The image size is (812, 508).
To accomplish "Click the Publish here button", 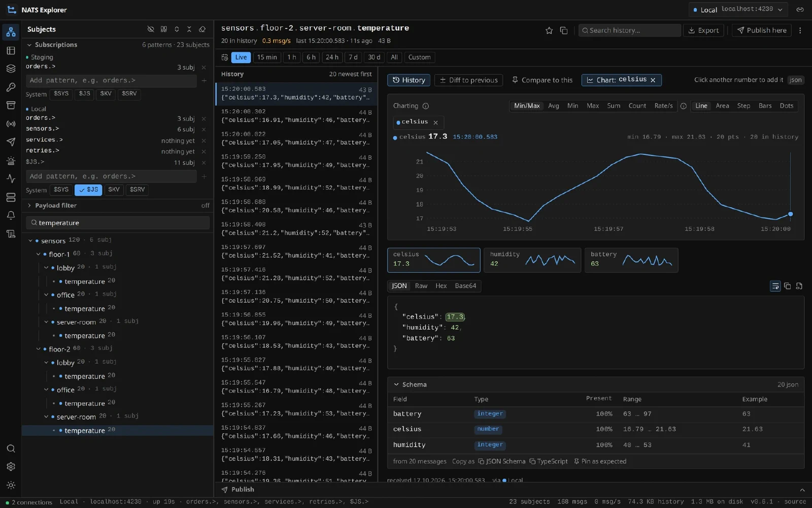I will (761, 30).
